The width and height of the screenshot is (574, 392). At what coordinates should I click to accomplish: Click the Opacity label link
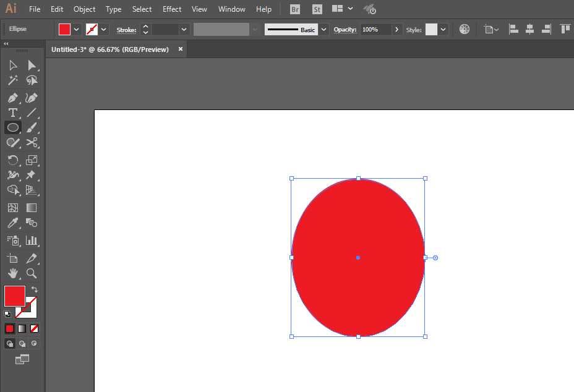345,29
